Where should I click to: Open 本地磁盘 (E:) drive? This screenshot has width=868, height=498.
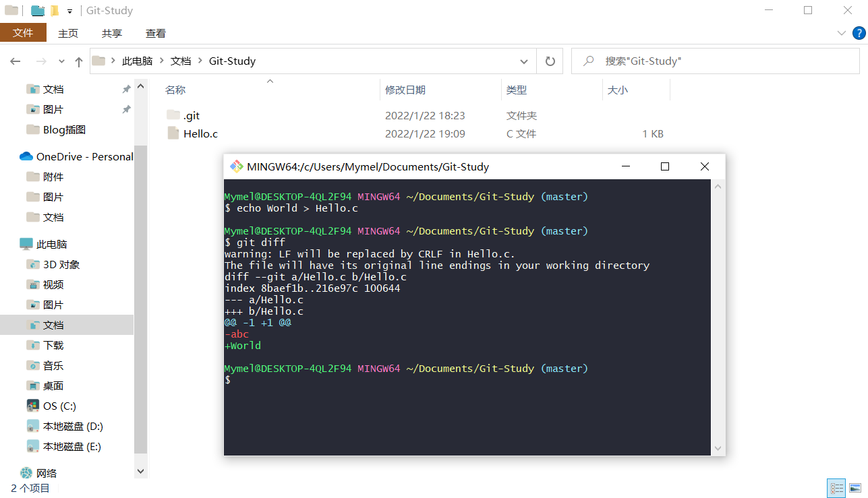72,446
